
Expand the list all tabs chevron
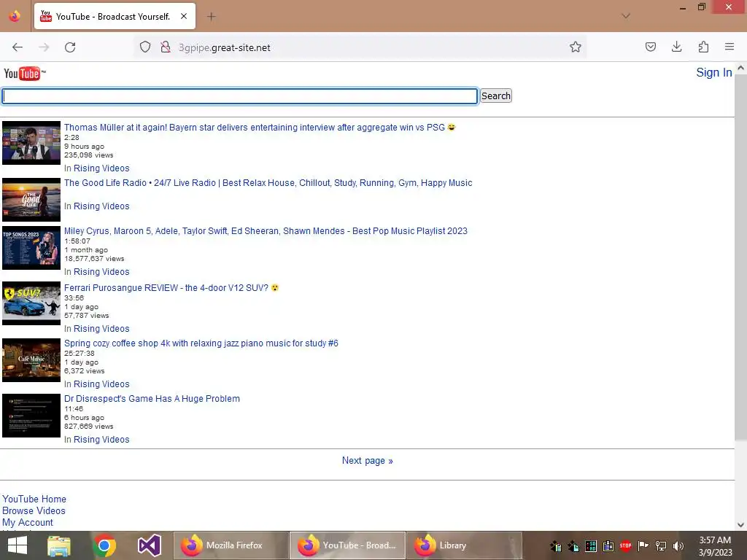(x=626, y=16)
